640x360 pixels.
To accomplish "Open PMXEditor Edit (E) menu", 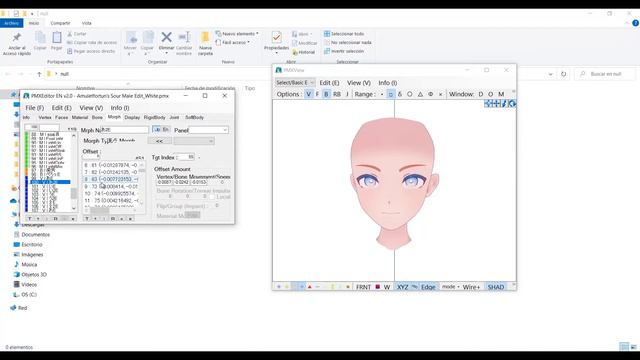I will pyautogui.click(x=61, y=108).
